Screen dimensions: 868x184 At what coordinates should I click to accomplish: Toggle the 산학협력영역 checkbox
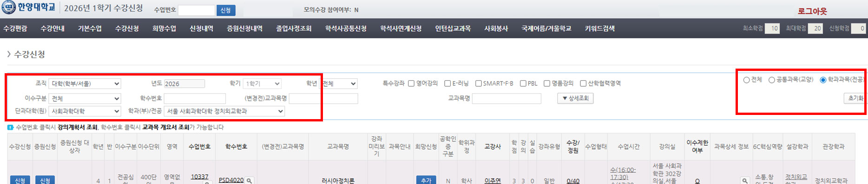[x=583, y=83]
